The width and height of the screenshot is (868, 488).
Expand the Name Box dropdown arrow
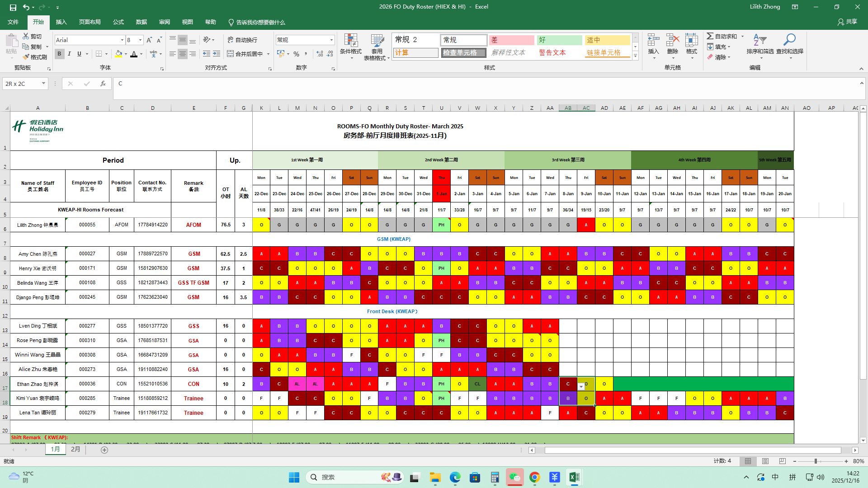[43, 84]
